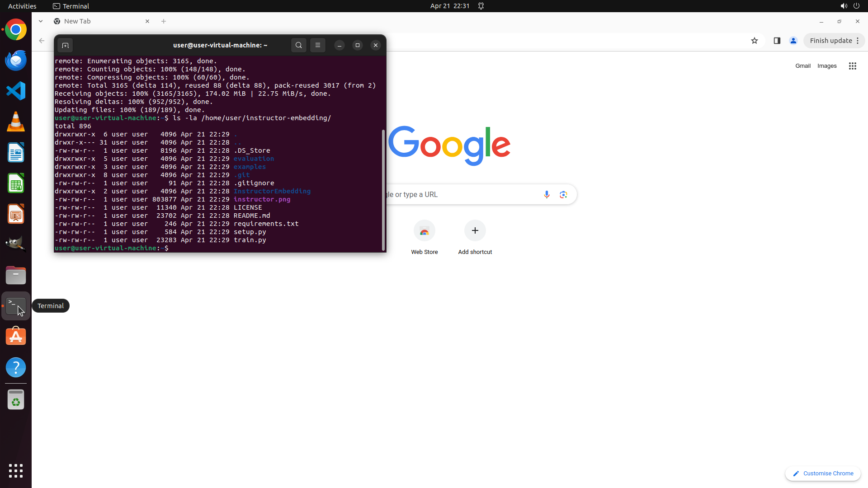Open the terminal hamburger menu
868x488 pixels.
point(318,45)
